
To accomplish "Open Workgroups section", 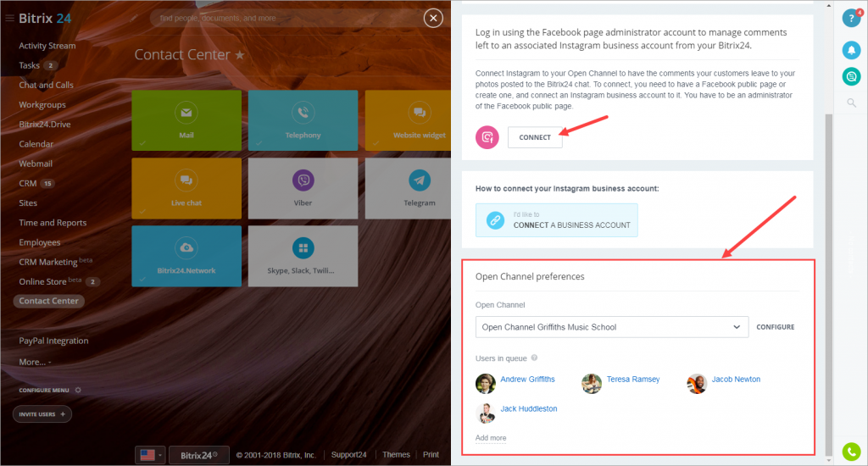I will pyautogui.click(x=42, y=104).
